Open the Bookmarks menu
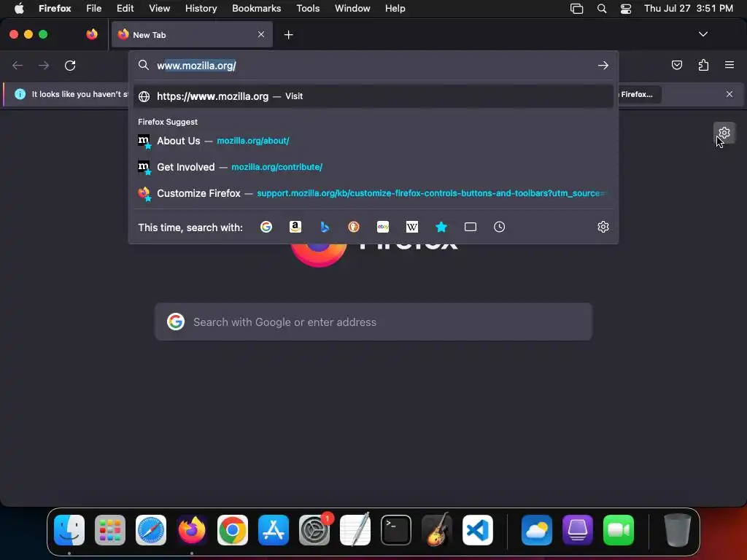This screenshot has width=747, height=560. pyautogui.click(x=256, y=8)
